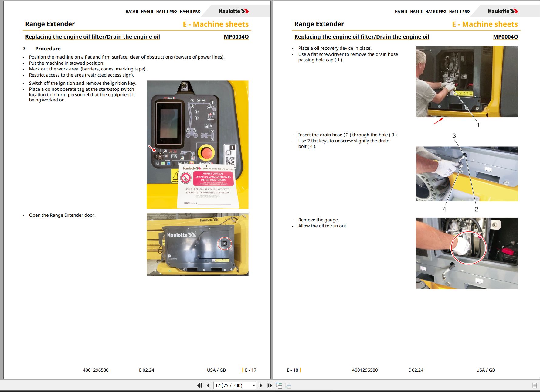
Task: Click the page layout icon at bottom right
Action: pyautogui.click(x=535, y=386)
